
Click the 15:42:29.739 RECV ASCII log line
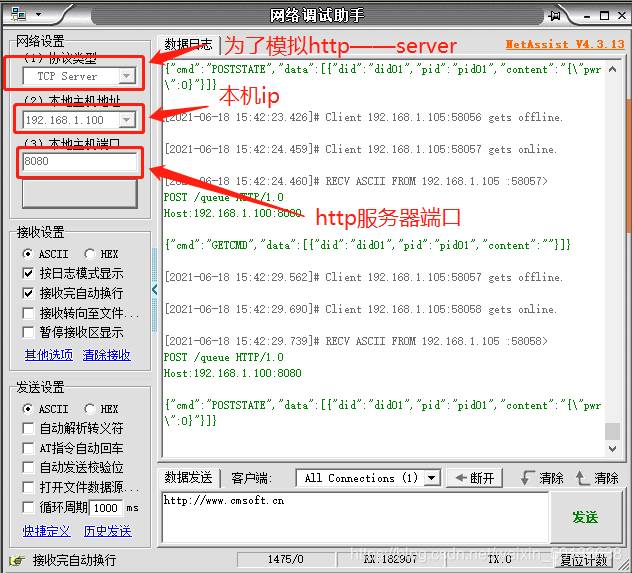(356, 341)
